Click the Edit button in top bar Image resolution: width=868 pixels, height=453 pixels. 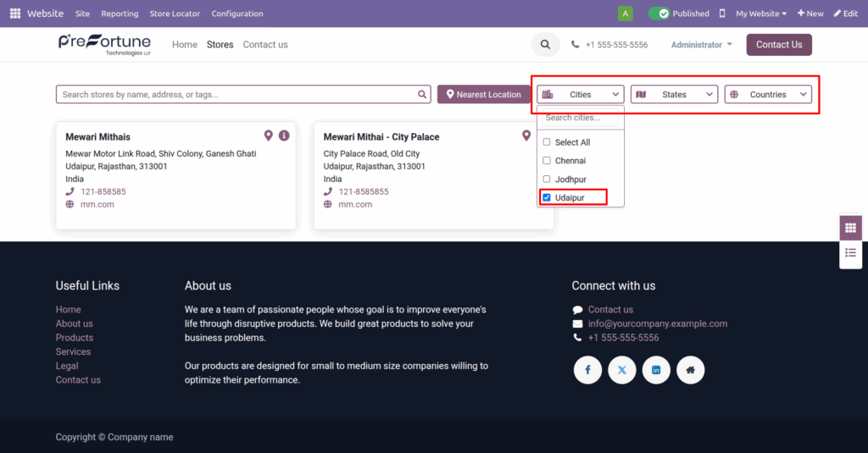point(846,14)
